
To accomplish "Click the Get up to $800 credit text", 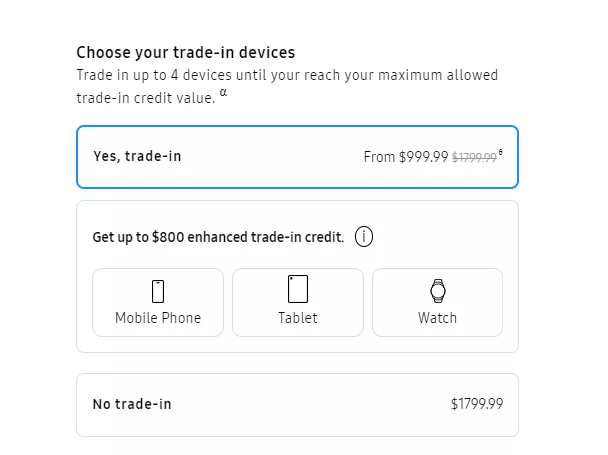I will click(218, 237).
